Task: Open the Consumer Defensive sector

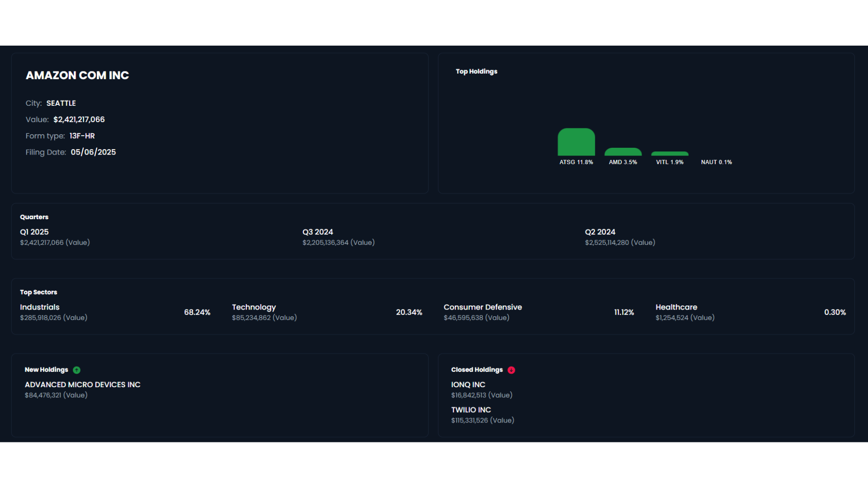Action: coord(483,307)
